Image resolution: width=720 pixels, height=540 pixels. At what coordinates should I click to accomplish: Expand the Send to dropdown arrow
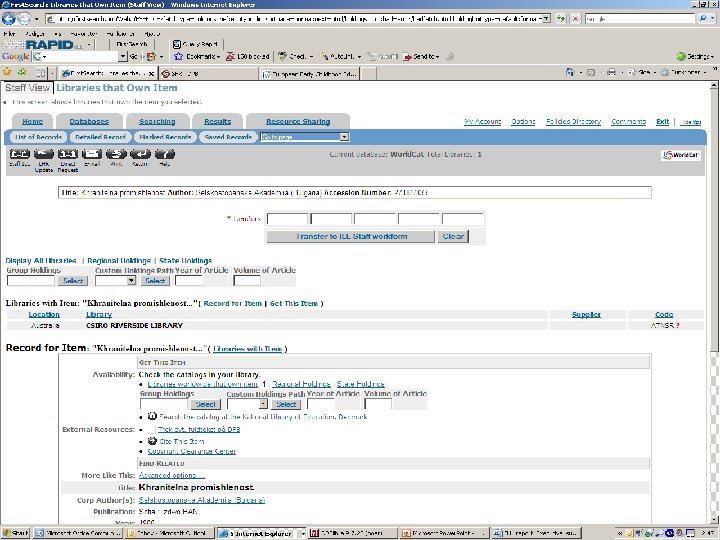pyautogui.click(x=437, y=57)
